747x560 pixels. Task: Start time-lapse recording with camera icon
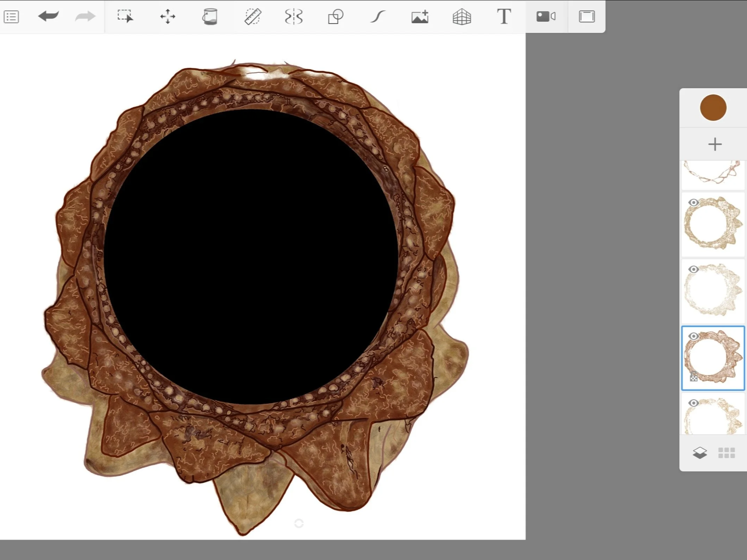pos(546,16)
